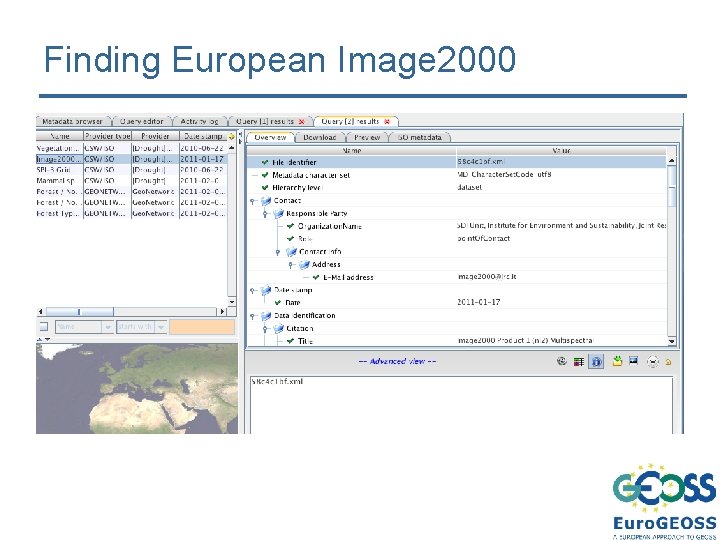This screenshot has height=540, width=720.
Task: Click the colored table grid icon in toolbar
Action: (579, 362)
